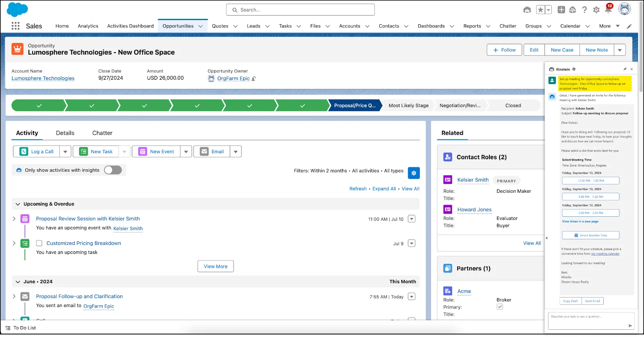Viewport: 644px width, 337px height.
Task: Open the notifications bell icon
Action: (x=608, y=10)
